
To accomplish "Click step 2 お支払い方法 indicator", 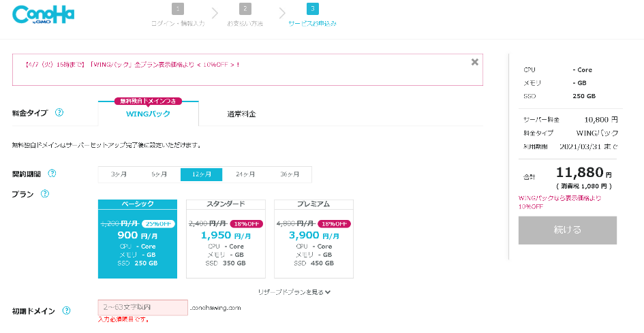I will coord(245,16).
